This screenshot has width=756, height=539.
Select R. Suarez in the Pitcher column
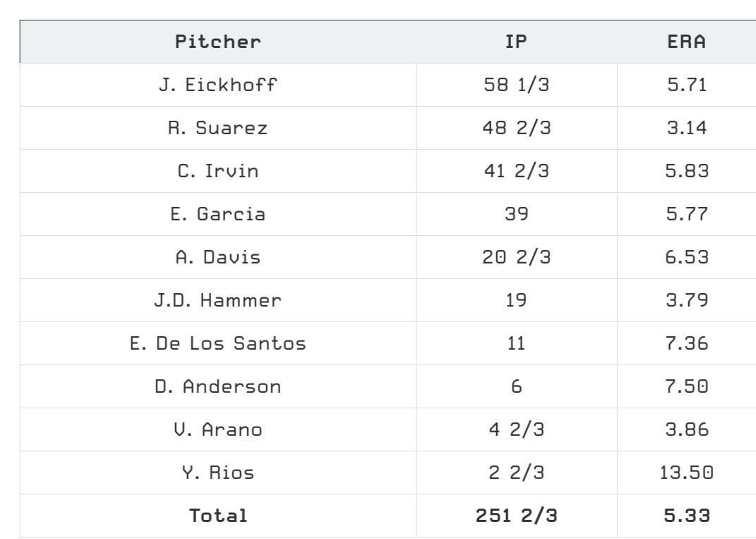pyautogui.click(x=218, y=128)
